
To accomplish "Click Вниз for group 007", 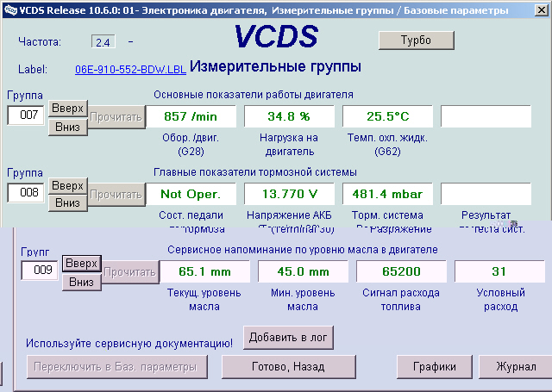I will coord(67,127).
